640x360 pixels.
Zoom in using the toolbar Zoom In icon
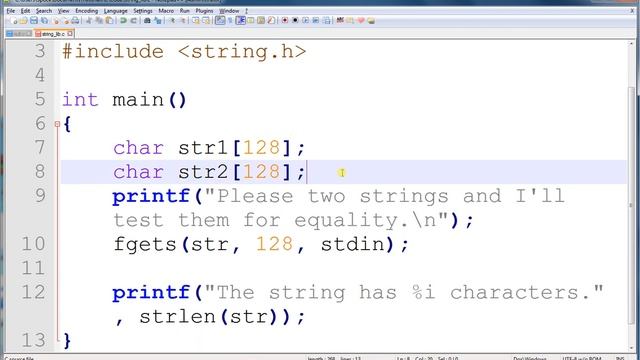click(x=172, y=20)
